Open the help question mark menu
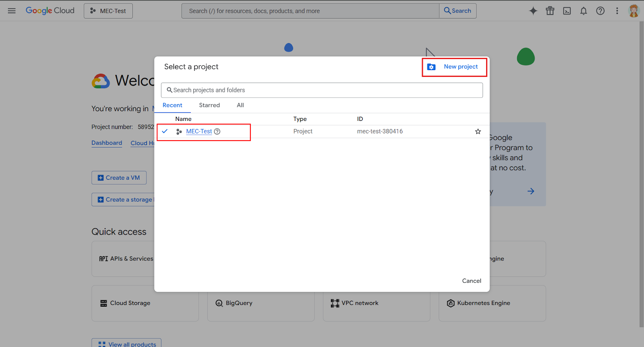 pyautogui.click(x=600, y=11)
